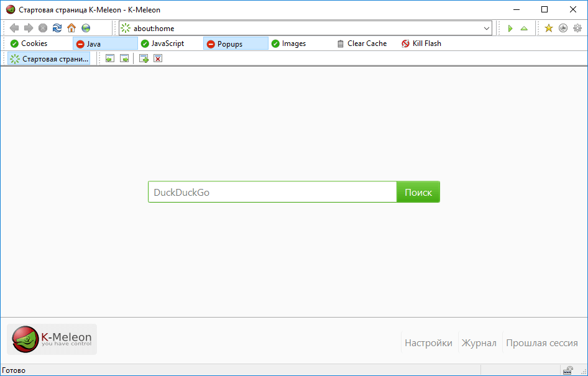Screen dimensions: 588x376
Task: Minimize the K-Meleon window
Action: pos(516,10)
